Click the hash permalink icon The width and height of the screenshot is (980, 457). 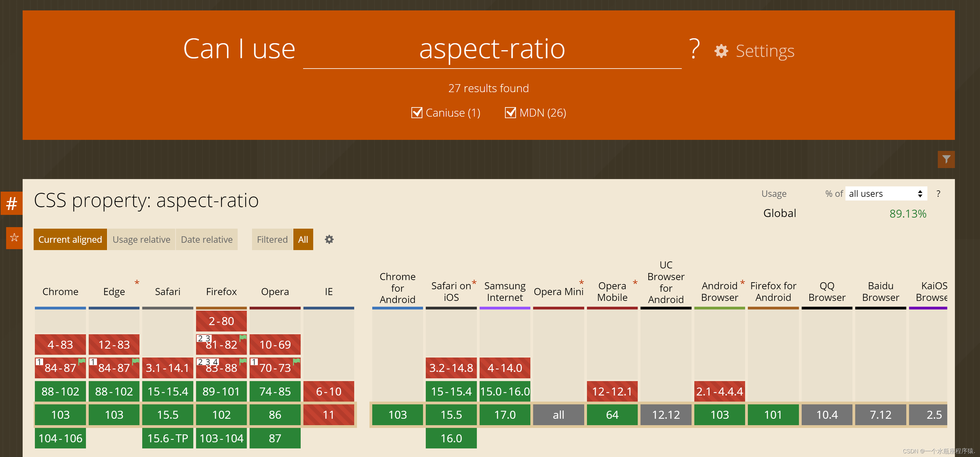11,203
